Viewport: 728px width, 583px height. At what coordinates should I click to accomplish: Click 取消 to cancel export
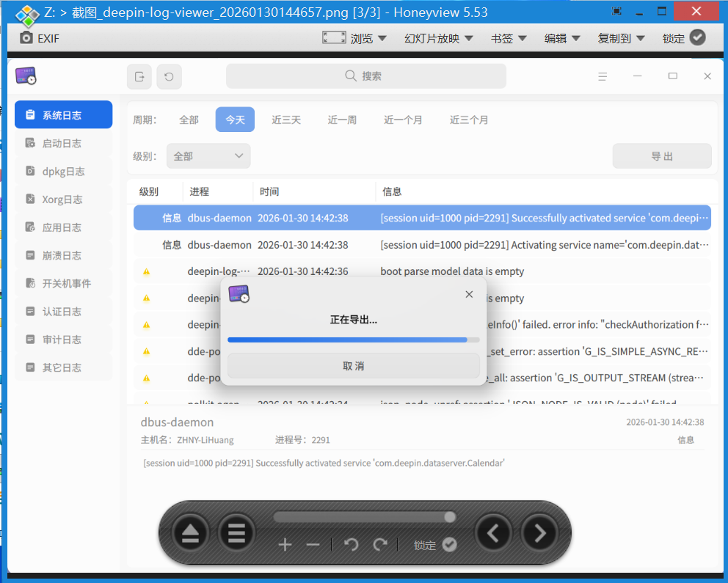point(353,366)
